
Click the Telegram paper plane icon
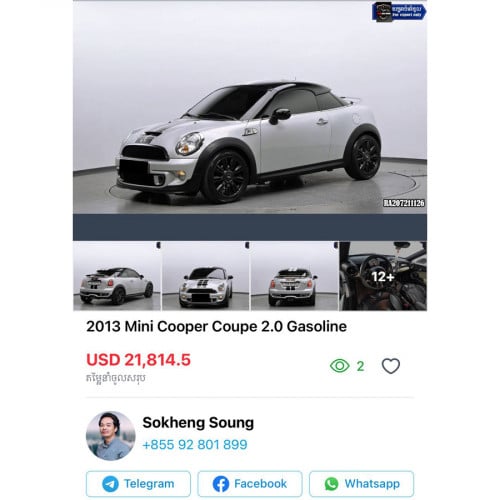pos(110,484)
